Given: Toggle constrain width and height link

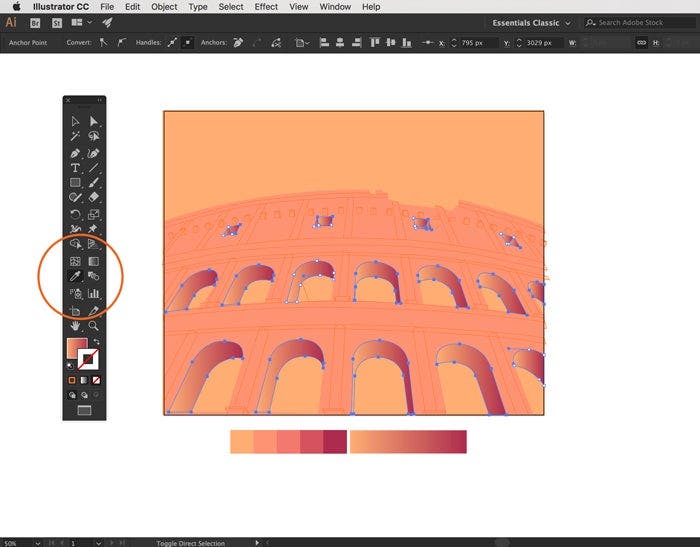Looking at the screenshot, I should (x=641, y=42).
